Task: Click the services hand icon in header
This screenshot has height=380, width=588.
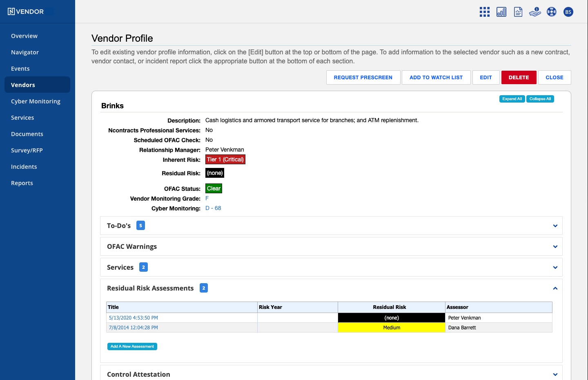Action: [x=535, y=12]
